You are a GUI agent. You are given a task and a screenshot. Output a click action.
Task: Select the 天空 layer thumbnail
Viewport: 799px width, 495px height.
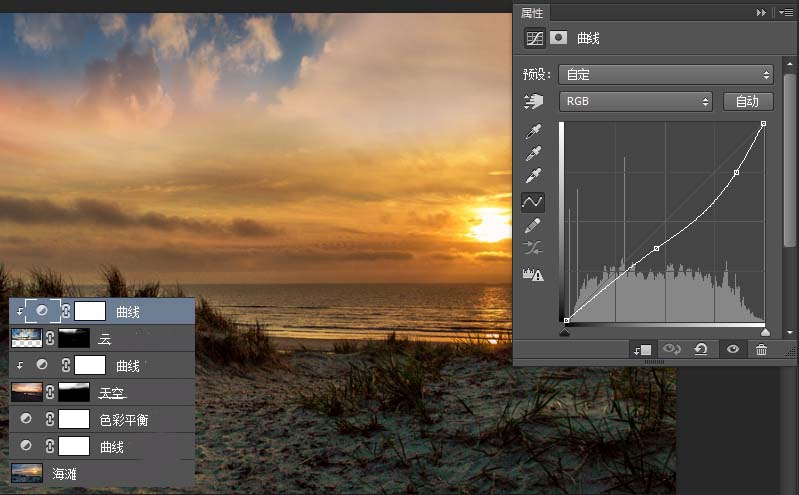(x=26, y=392)
